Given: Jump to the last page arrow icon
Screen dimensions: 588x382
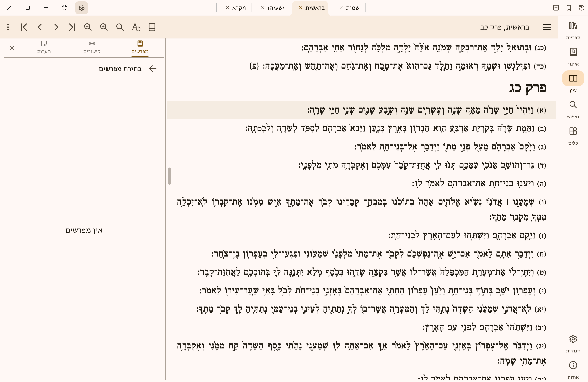Looking at the screenshot, I should click(72, 27).
